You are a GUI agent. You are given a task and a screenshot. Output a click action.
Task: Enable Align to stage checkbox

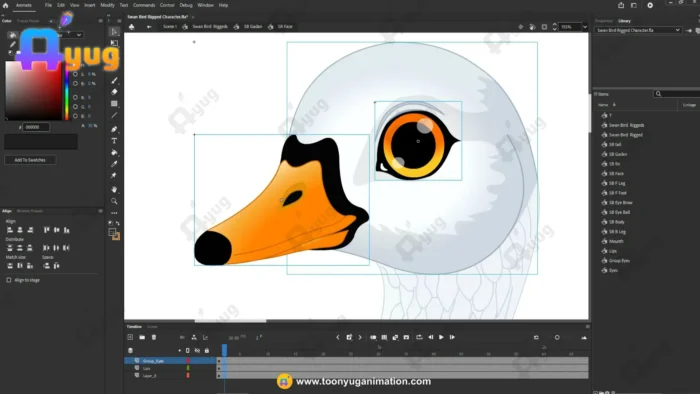point(9,280)
